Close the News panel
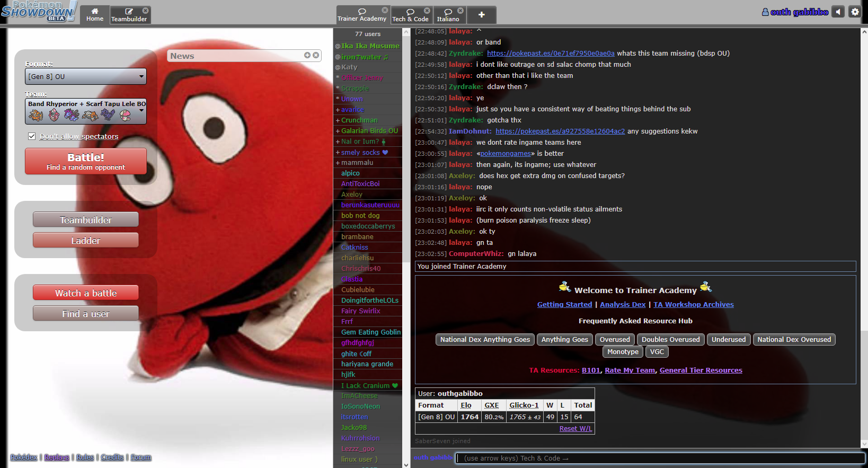 click(x=316, y=55)
